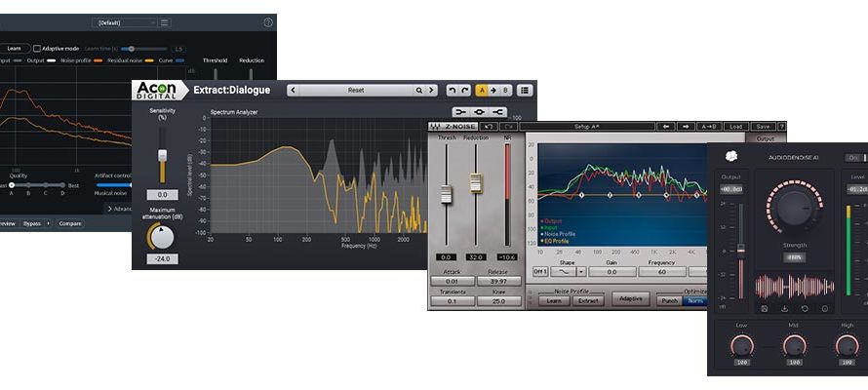Enable Z-Noise Adaptive button
The height and width of the screenshot is (390, 868).
click(x=630, y=298)
